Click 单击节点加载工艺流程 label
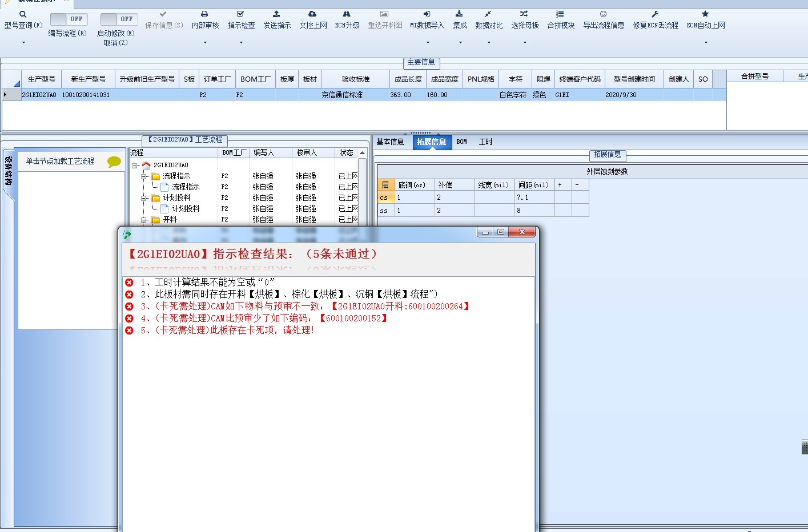The image size is (808, 532). pos(60,162)
